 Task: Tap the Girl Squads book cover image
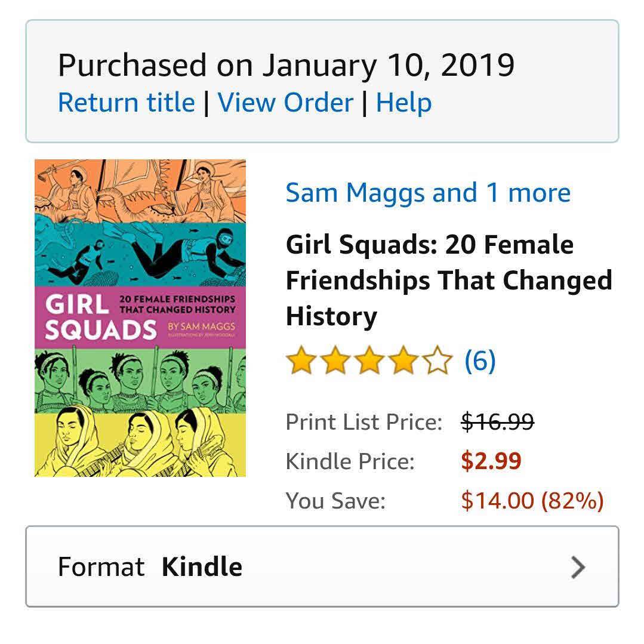[x=140, y=318]
